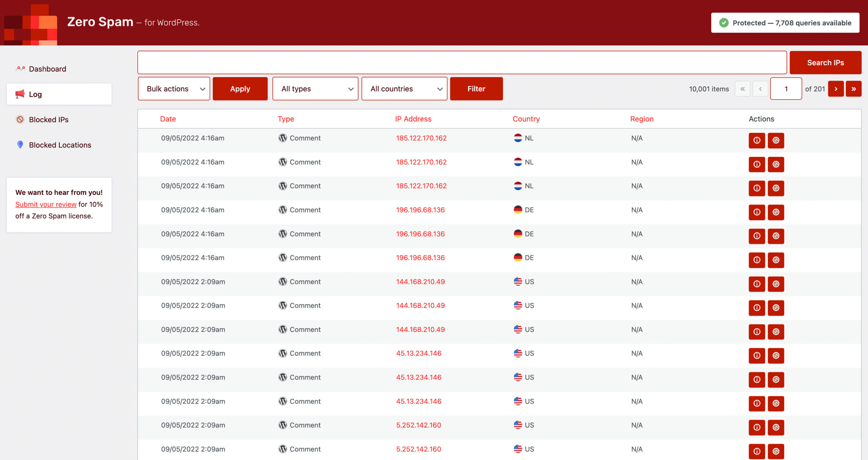Block IP in first 144.168.210.49 row
This screenshot has width=868, height=460.
[x=776, y=284]
